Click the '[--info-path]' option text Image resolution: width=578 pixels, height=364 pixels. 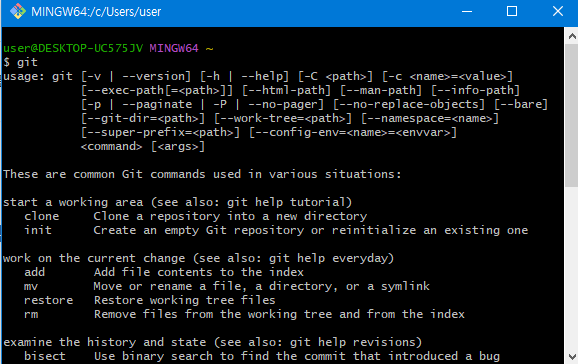pyautogui.click(x=476, y=90)
